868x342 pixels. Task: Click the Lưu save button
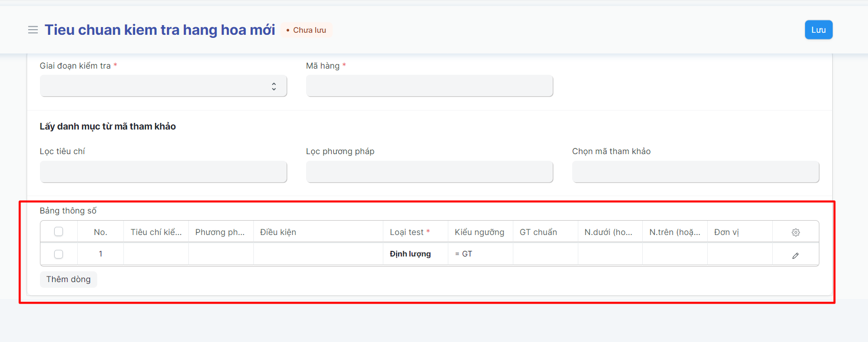(x=818, y=30)
